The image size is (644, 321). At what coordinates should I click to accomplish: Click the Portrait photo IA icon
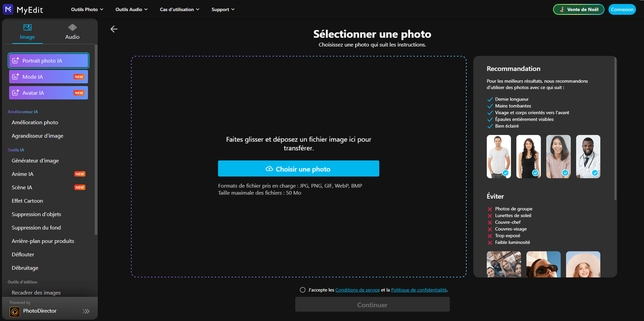click(x=15, y=61)
